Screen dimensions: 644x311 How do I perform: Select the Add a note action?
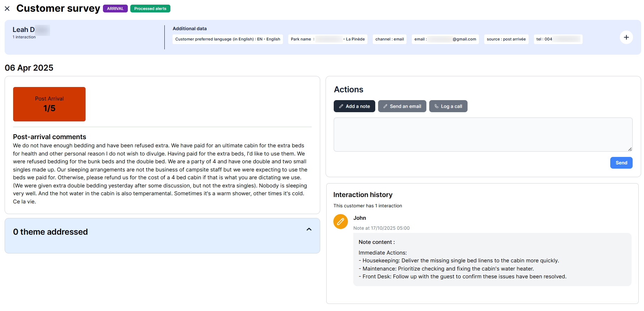coord(354,106)
